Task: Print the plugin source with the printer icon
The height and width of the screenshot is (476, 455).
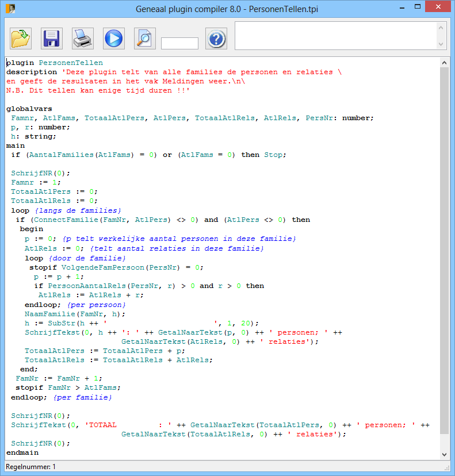Action: pos(83,39)
